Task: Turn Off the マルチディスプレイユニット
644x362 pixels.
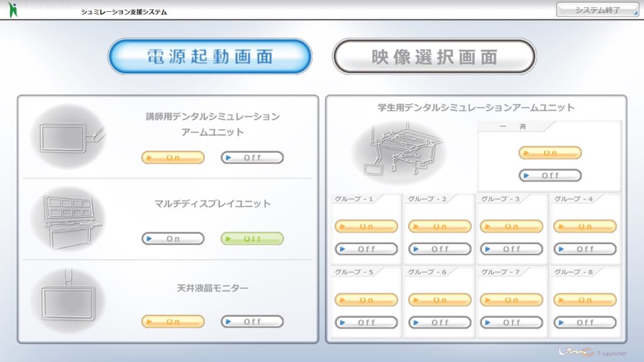Action: (252, 239)
